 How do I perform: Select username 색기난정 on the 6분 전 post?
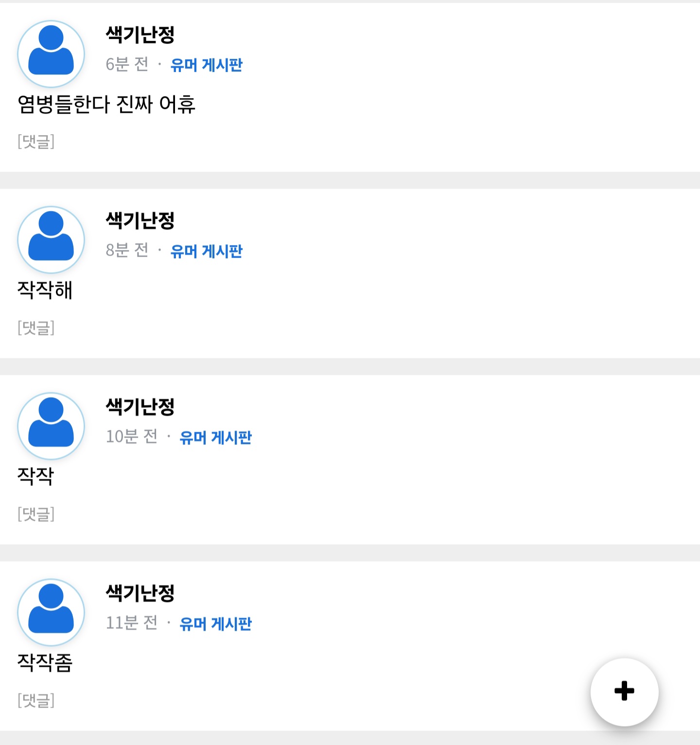[x=140, y=35]
